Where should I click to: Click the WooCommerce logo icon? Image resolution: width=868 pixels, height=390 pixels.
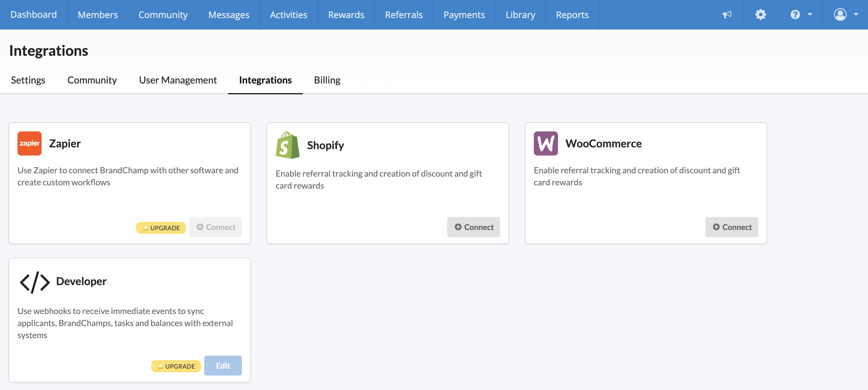545,143
